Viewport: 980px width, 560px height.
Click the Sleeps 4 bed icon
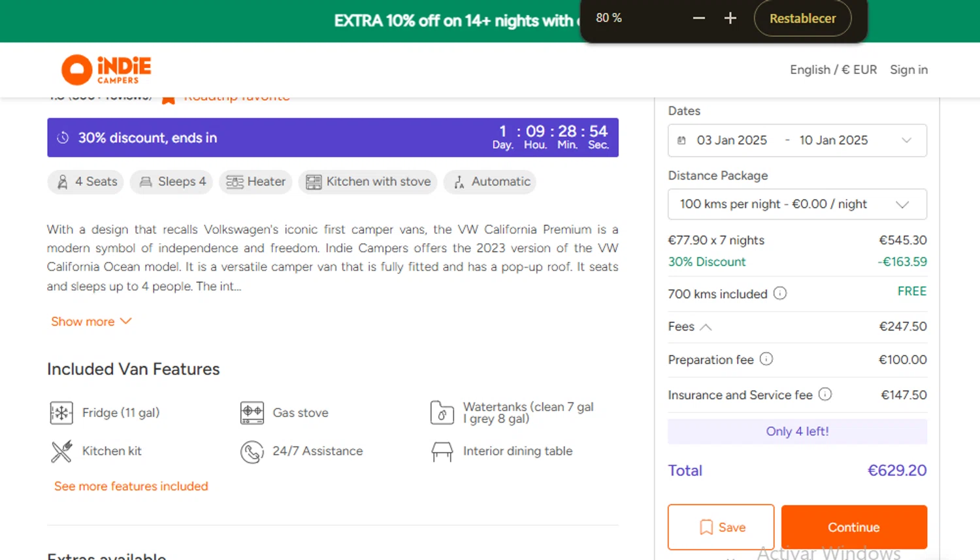(146, 182)
